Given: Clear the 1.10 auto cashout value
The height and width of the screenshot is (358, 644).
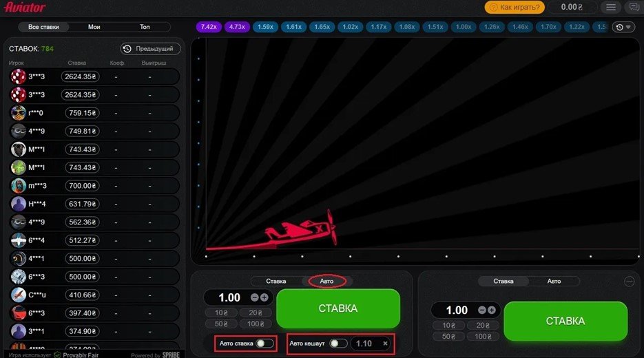Looking at the screenshot, I should pyautogui.click(x=385, y=344).
